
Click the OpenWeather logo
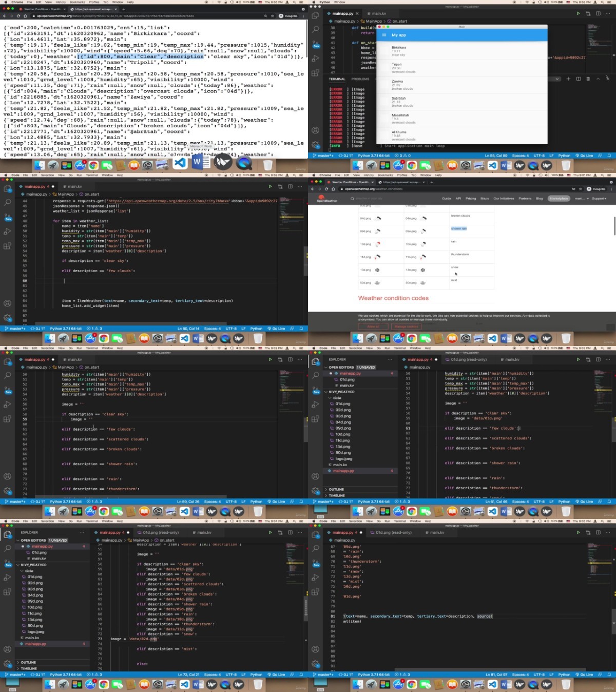[327, 199]
